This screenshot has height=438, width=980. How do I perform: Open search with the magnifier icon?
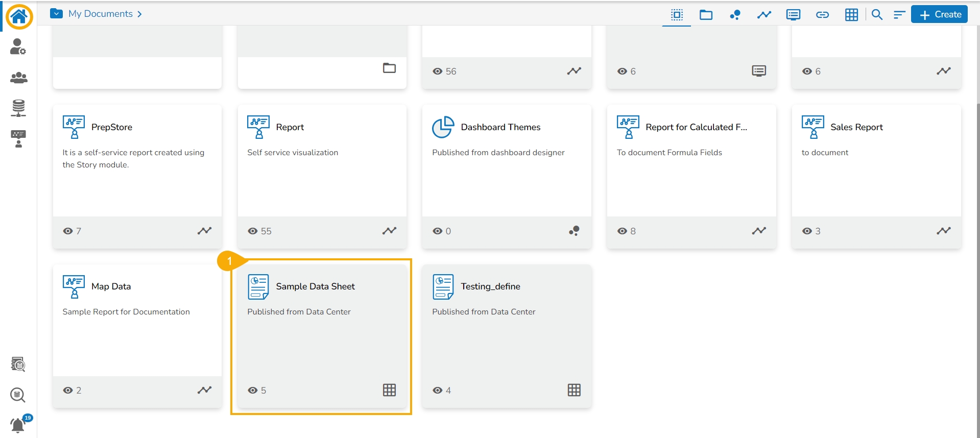click(877, 15)
